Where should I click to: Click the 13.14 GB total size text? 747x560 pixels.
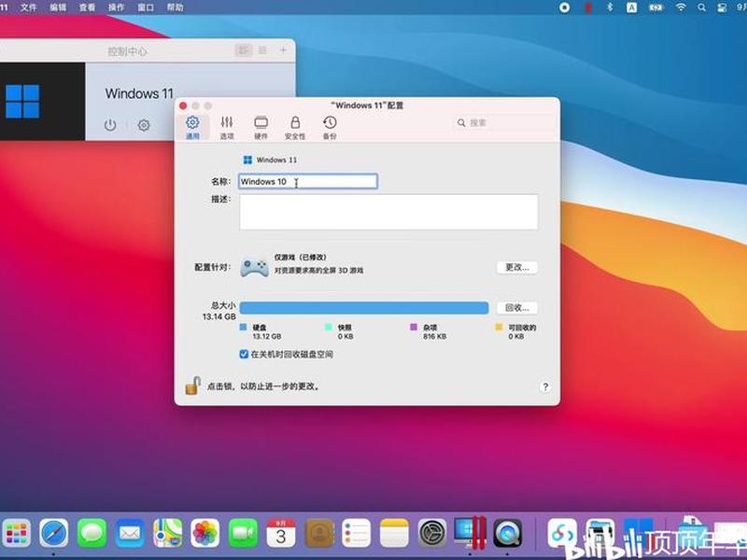click(219, 316)
